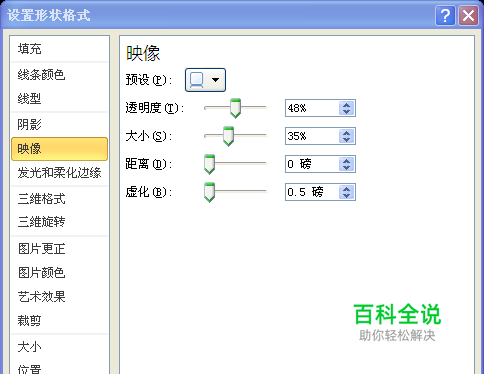Open 三维旋转 settings
484x374 pixels.
click(59, 222)
